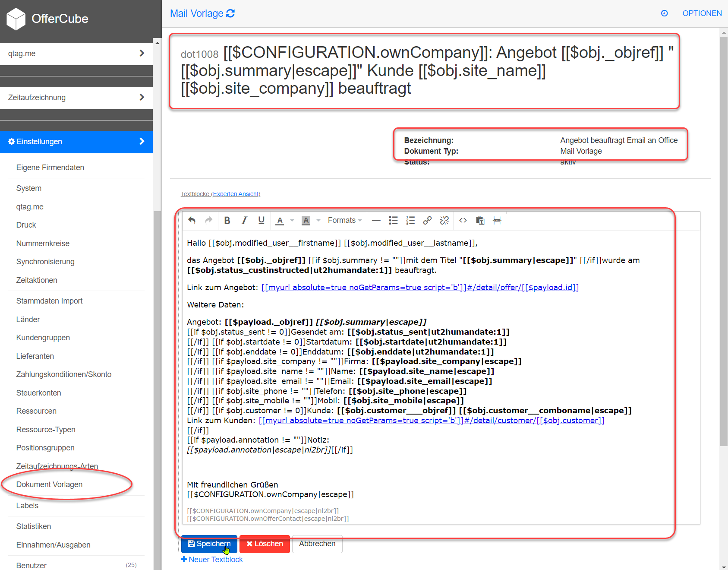Toggle bold formatting
Screen dimensions: 728x570
pos(227,220)
